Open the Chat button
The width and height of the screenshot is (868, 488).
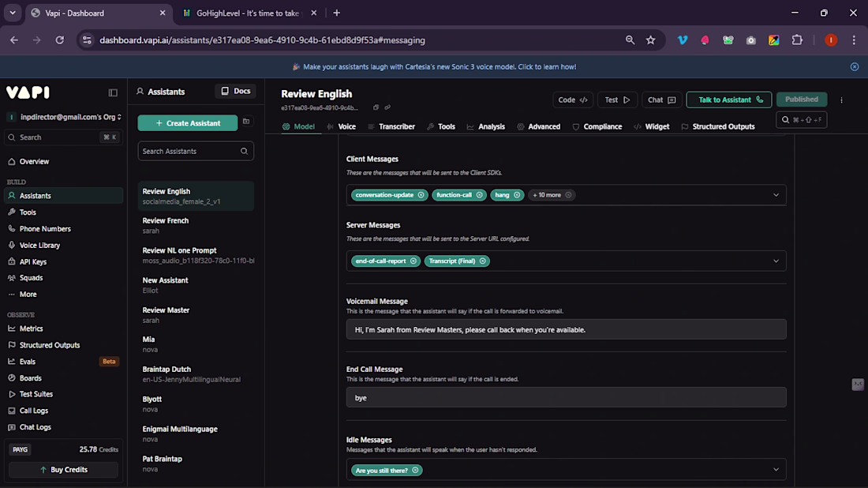662,99
